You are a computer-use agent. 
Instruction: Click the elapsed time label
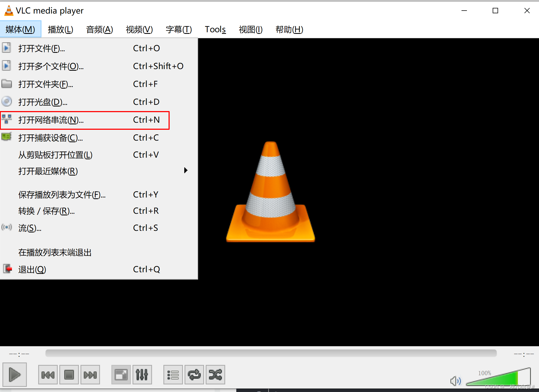tap(19, 354)
